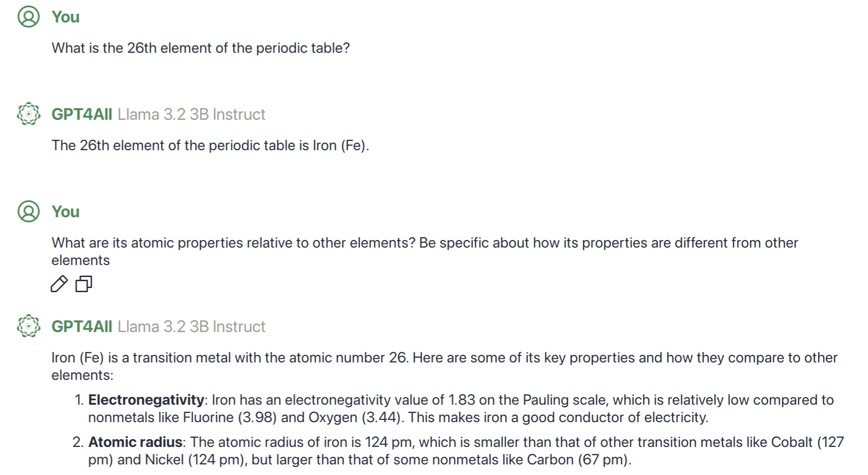This screenshot has width=868, height=475.
Task: Click the first Llama 3.2 3B Instruct label
Action: click(x=191, y=114)
